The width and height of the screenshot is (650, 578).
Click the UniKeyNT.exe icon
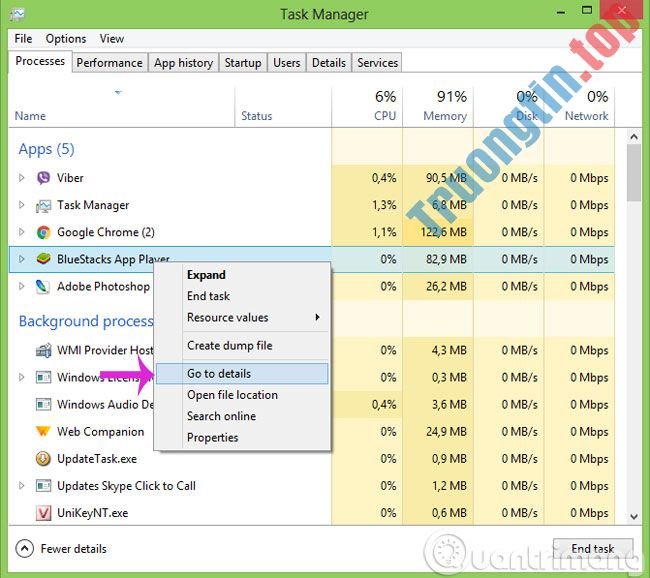[43, 513]
